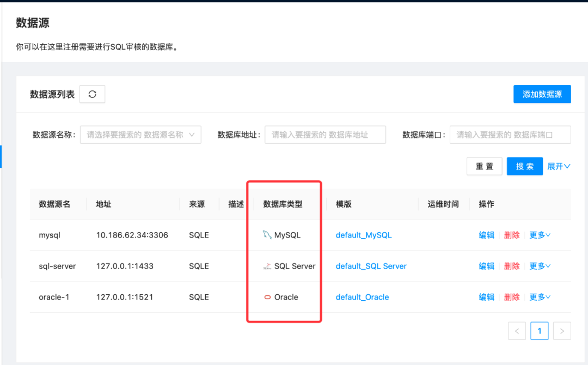The image size is (588, 365).
Task: Edit the mysql data source
Action: pos(486,235)
